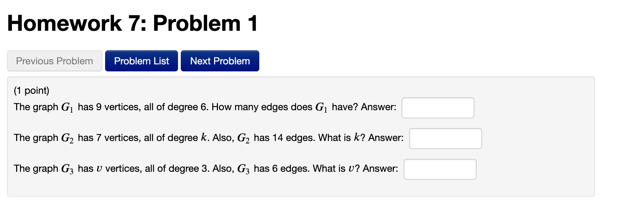Click the (1 point) label

[x=32, y=90]
